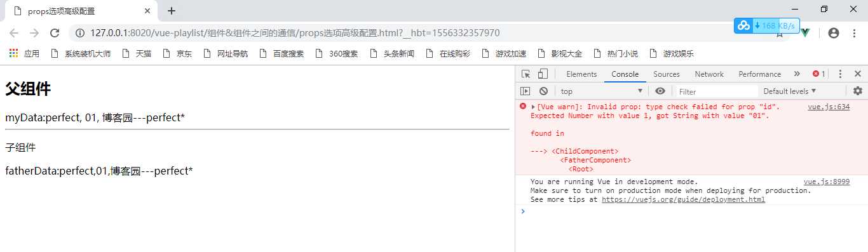Open the Performance tab

coord(759,74)
